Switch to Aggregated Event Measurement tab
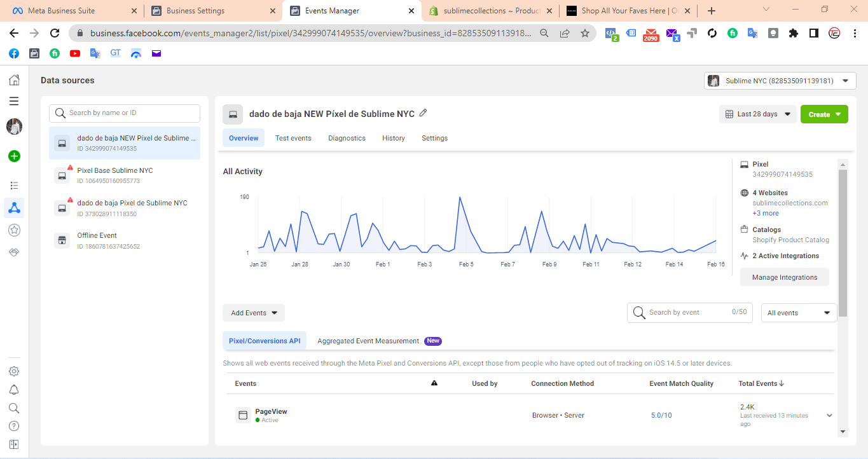The width and height of the screenshot is (868, 459). pos(368,341)
